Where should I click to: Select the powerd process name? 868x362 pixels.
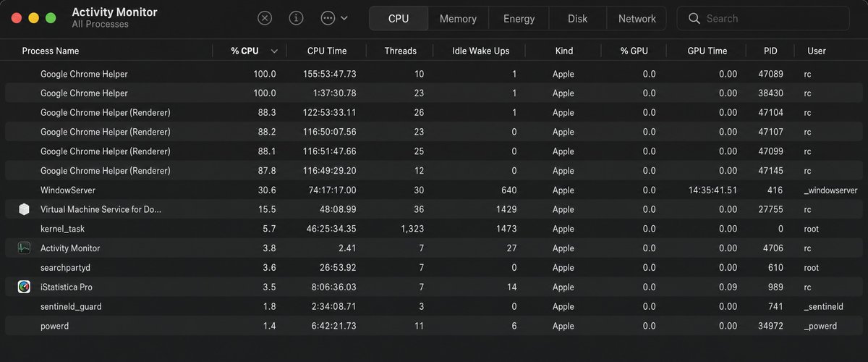pyautogui.click(x=55, y=326)
